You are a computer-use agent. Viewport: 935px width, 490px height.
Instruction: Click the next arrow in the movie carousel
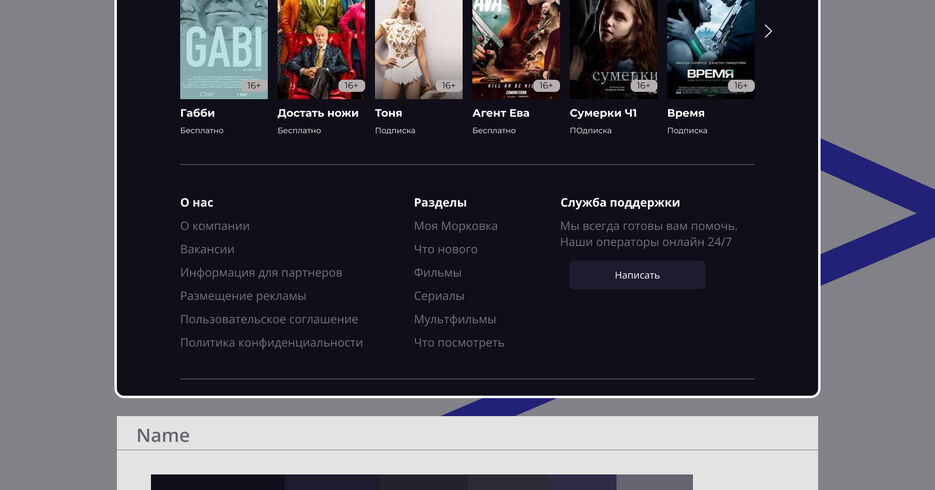pos(768,31)
